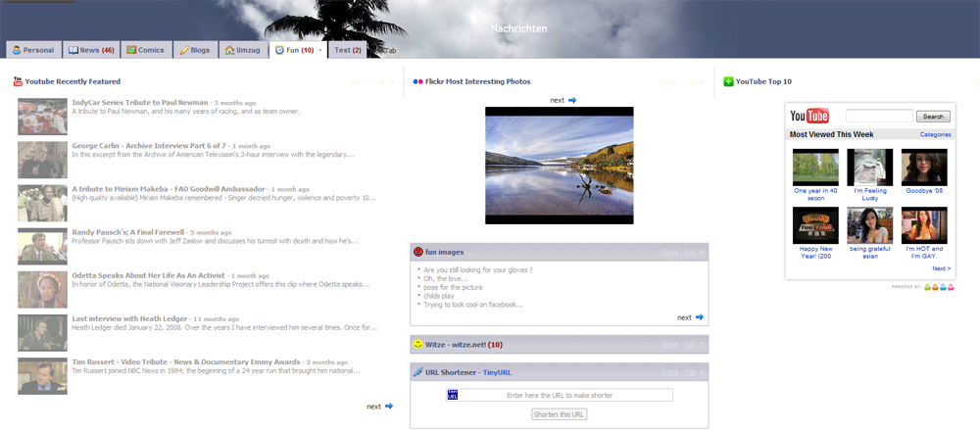The width and height of the screenshot is (980, 433).
Task: Click 'pose for the picture' list item
Action: tap(453, 287)
